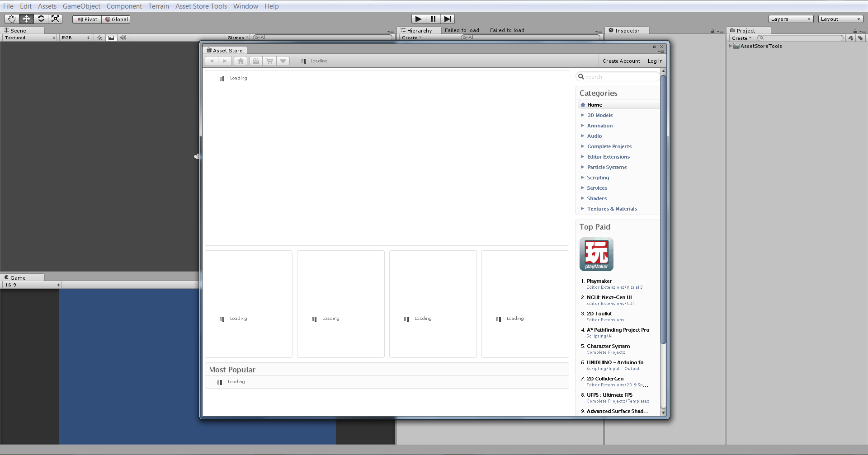Screen dimensions: 868x455
Task: Select the Move transform tool
Action: click(26, 19)
